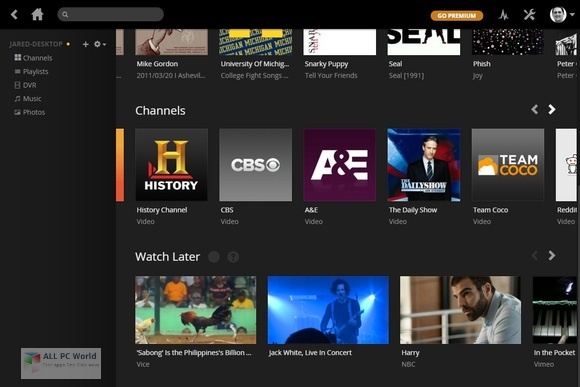
Task: Show previous Channels items with left arrow
Action: click(535, 110)
